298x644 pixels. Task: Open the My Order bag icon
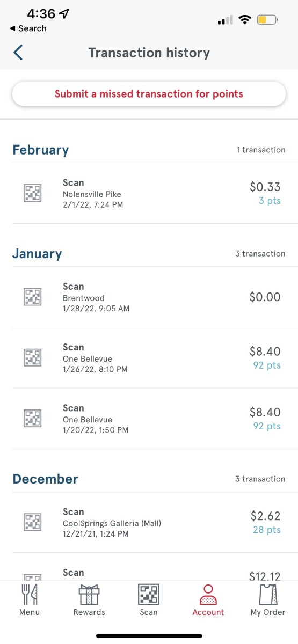pyautogui.click(x=268, y=595)
